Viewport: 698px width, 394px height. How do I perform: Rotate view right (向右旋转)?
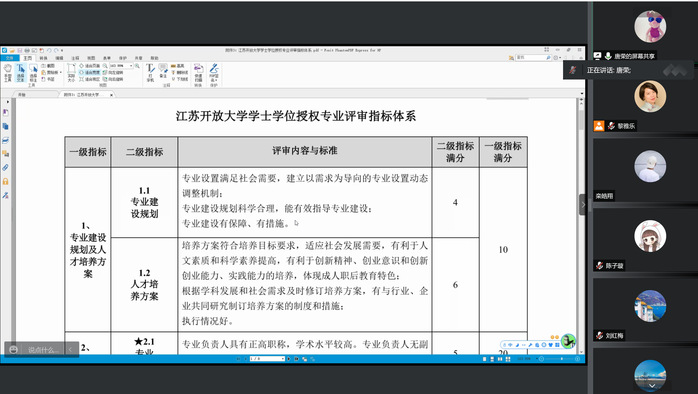tap(114, 79)
